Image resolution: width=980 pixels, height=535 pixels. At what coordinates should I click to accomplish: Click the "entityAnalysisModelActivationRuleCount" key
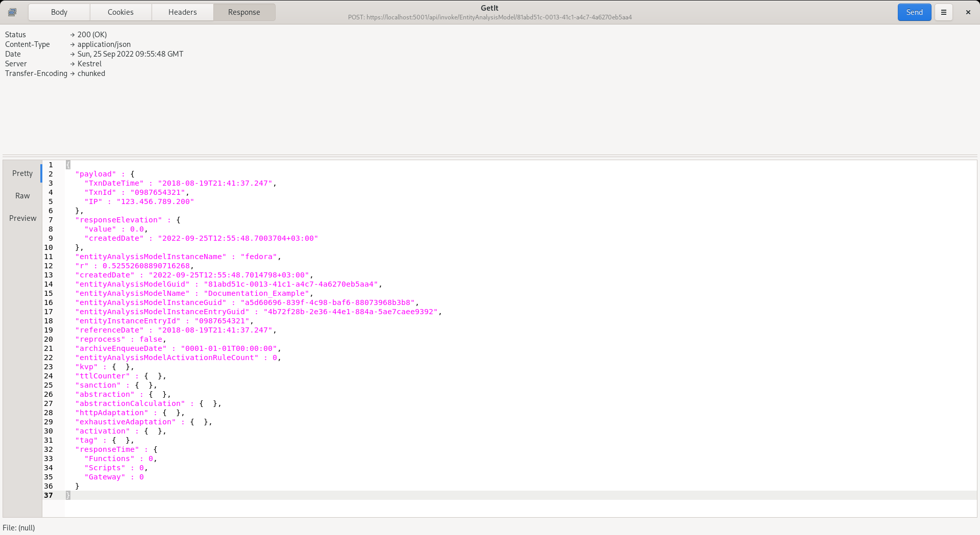(x=167, y=358)
